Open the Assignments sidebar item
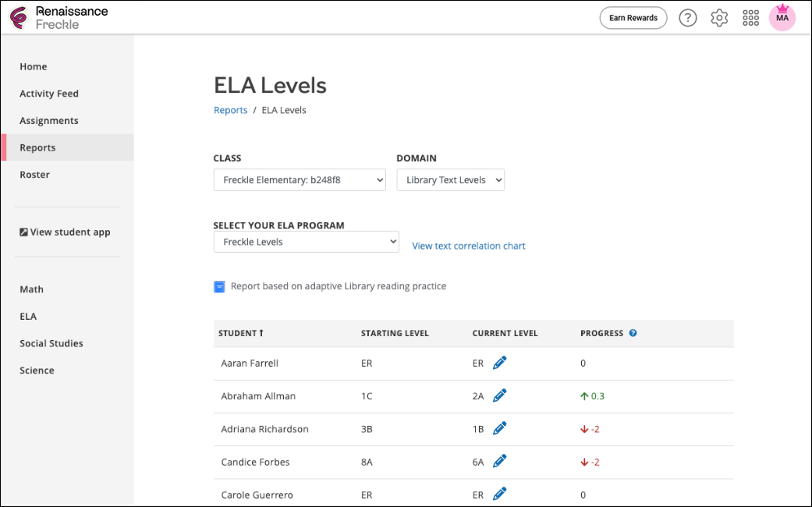This screenshot has width=812, height=507. point(49,120)
